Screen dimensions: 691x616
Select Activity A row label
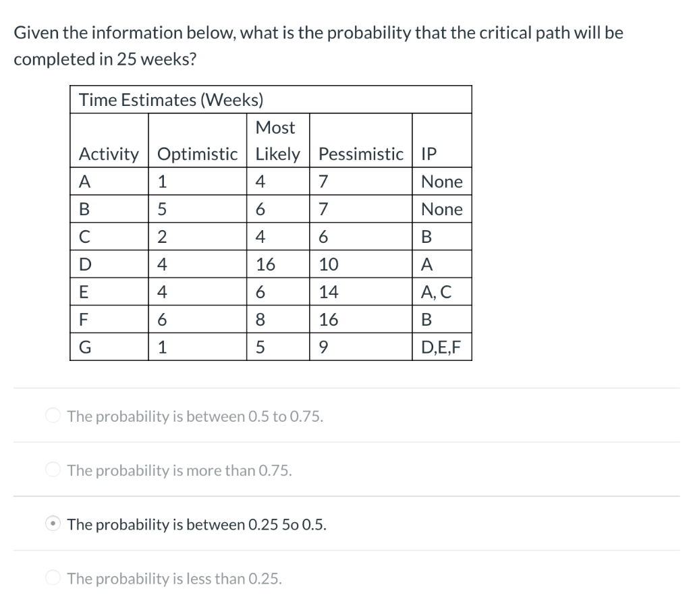pyautogui.click(x=85, y=181)
